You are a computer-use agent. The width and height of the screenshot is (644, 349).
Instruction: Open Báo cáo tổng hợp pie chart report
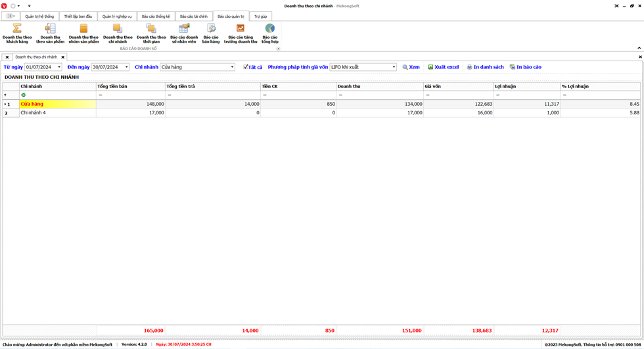(x=270, y=34)
